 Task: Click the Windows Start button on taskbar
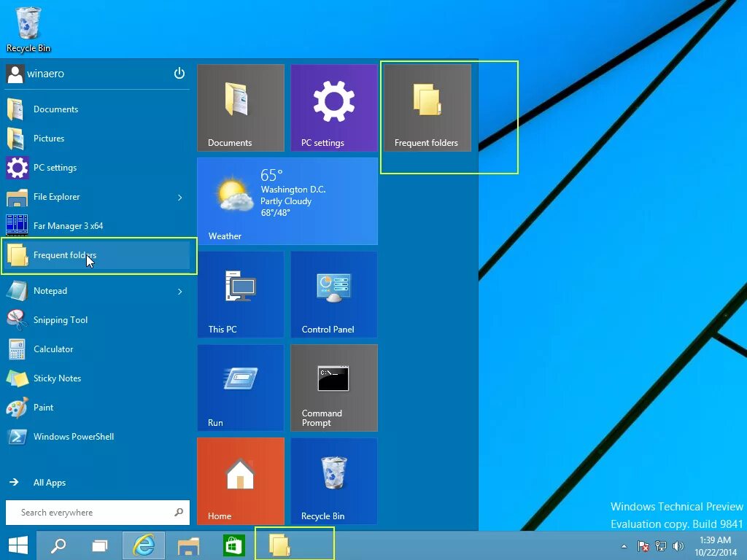[x=18, y=545]
